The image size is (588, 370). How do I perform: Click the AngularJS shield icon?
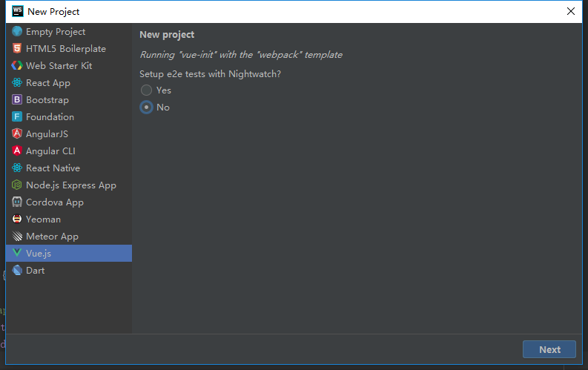pos(17,133)
